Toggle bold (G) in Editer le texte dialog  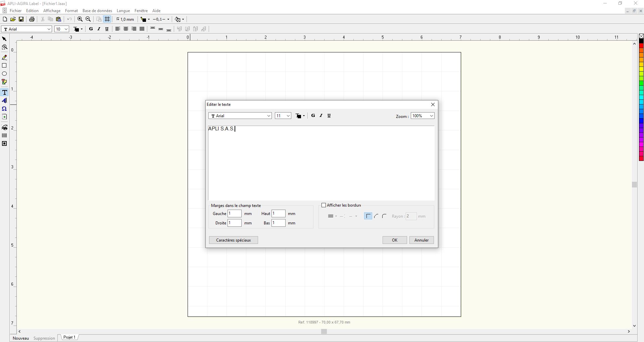coord(313,116)
